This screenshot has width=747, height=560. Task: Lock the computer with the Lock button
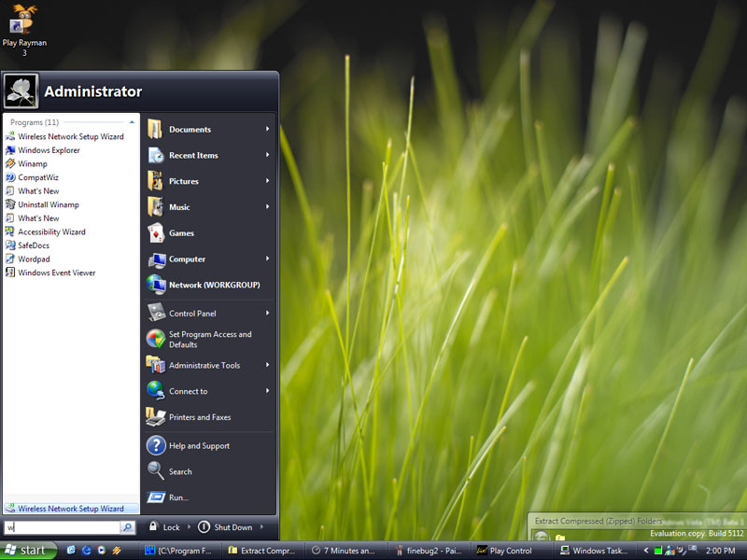coord(164,527)
